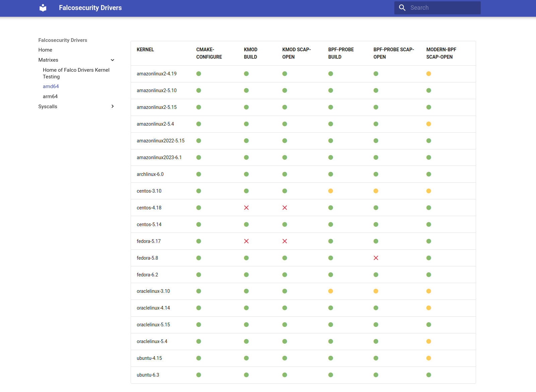The image size is (536, 392).
Task: Expand the Syscalls section chevron
Action: pos(113,107)
